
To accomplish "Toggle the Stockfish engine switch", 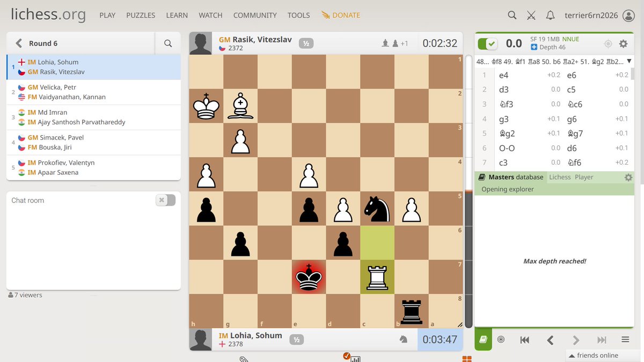I will click(x=488, y=44).
